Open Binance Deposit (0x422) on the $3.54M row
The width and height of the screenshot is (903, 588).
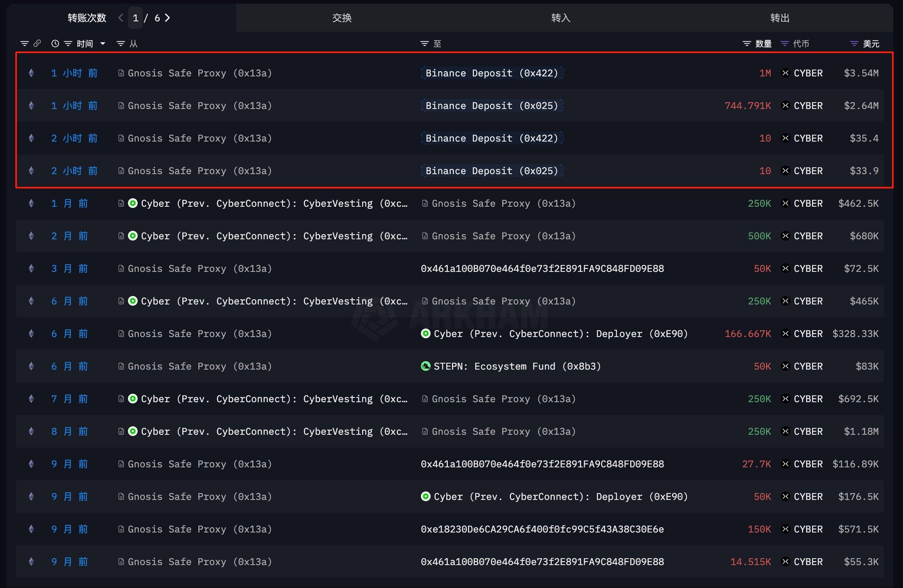pos(492,73)
